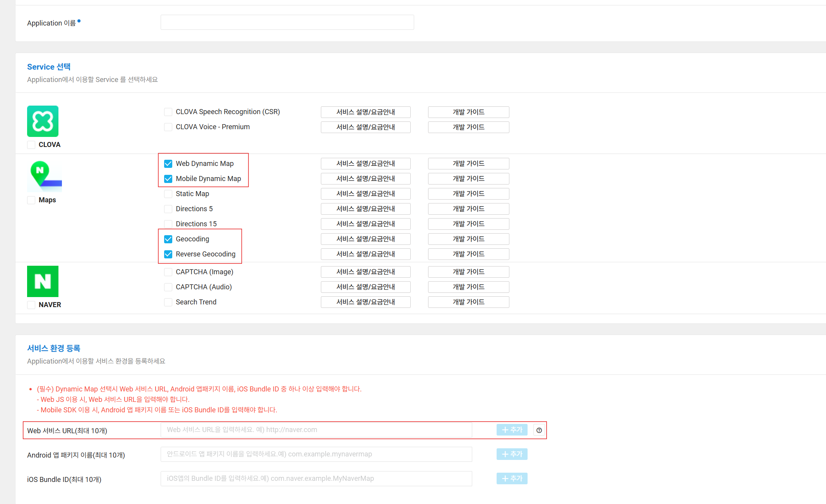Select all CLOVA services checkbox
Image resolution: width=826 pixels, height=504 pixels.
31,145
